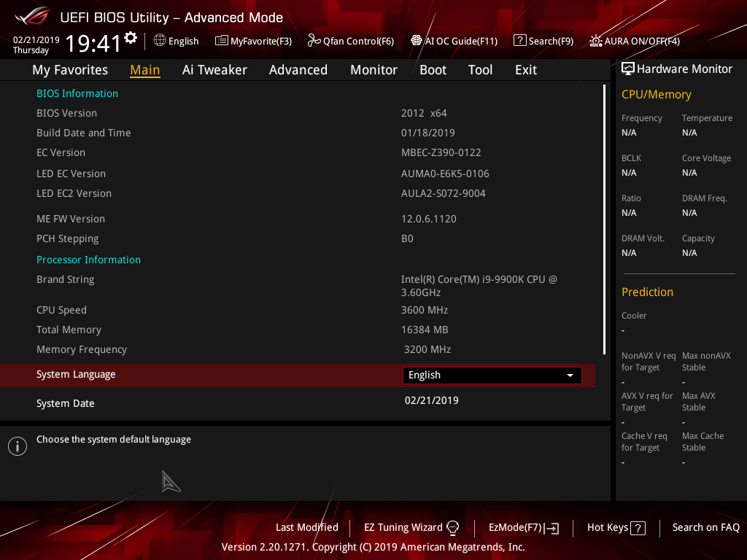The height and width of the screenshot is (560, 747).
Task: Open MyFavorite(F3) list icon
Action: [x=221, y=41]
